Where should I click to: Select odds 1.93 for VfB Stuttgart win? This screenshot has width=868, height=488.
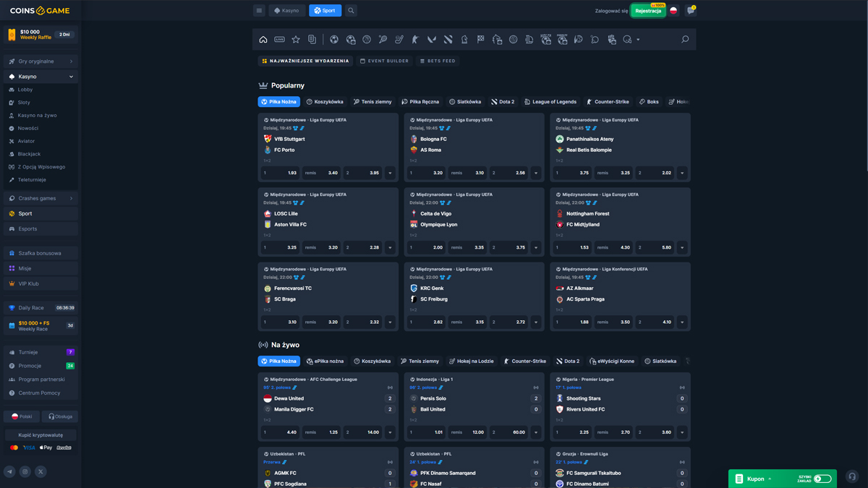pyautogui.click(x=280, y=173)
